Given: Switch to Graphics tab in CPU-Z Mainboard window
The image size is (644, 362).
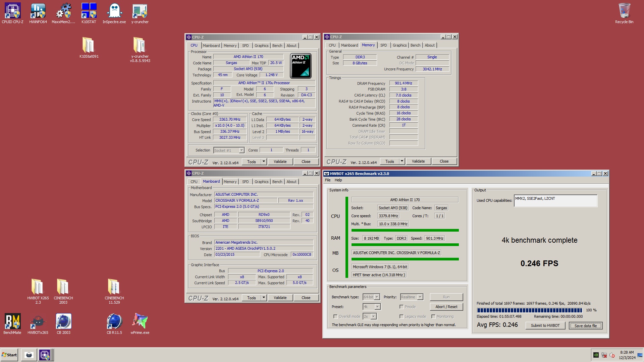Looking at the screenshot, I should point(261,182).
